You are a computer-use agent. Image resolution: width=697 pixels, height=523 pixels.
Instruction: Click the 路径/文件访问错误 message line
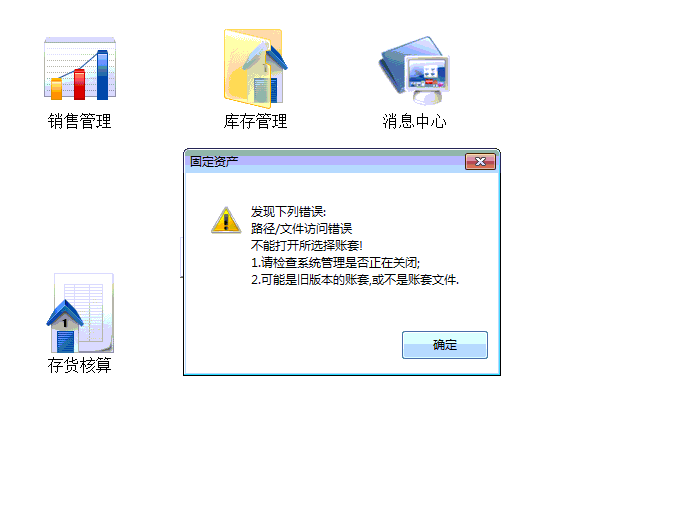[301, 229]
